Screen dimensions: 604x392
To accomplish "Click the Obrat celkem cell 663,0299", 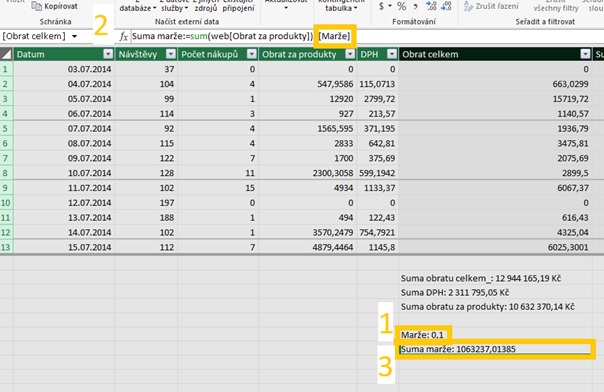I will click(495, 84).
